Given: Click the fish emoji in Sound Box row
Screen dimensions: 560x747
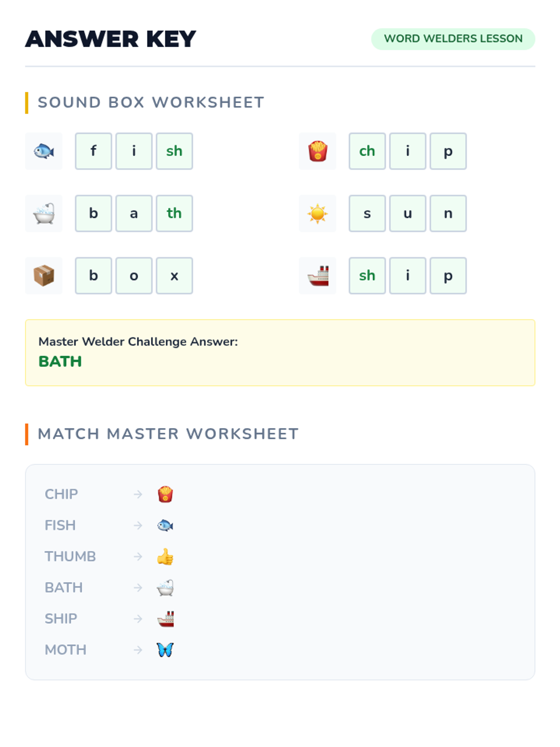Looking at the screenshot, I should click(x=44, y=151).
